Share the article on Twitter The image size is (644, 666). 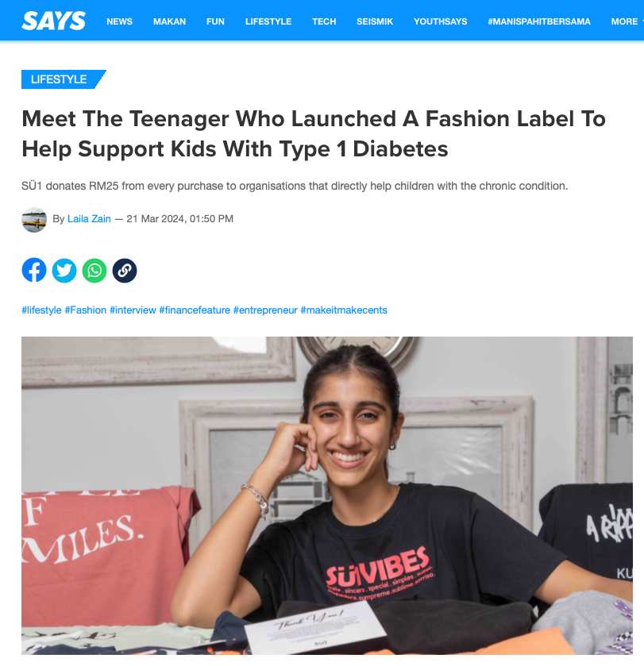click(x=64, y=270)
